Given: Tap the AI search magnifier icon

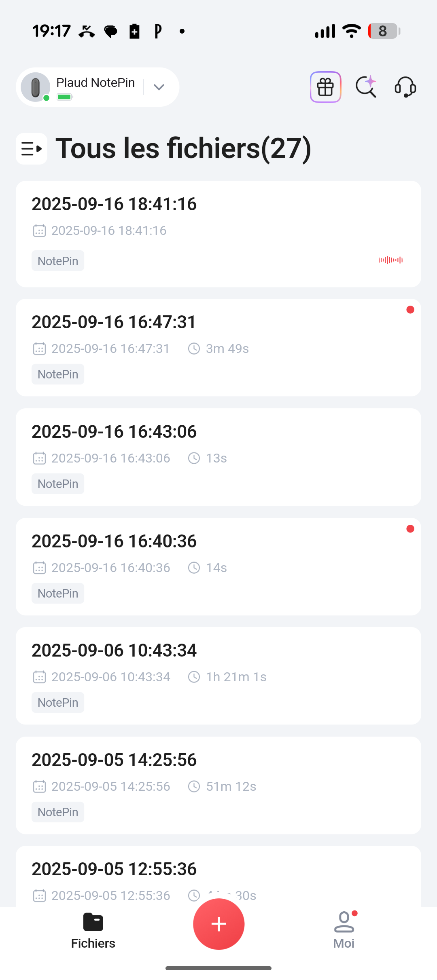Looking at the screenshot, I should [x=366, y=87].
